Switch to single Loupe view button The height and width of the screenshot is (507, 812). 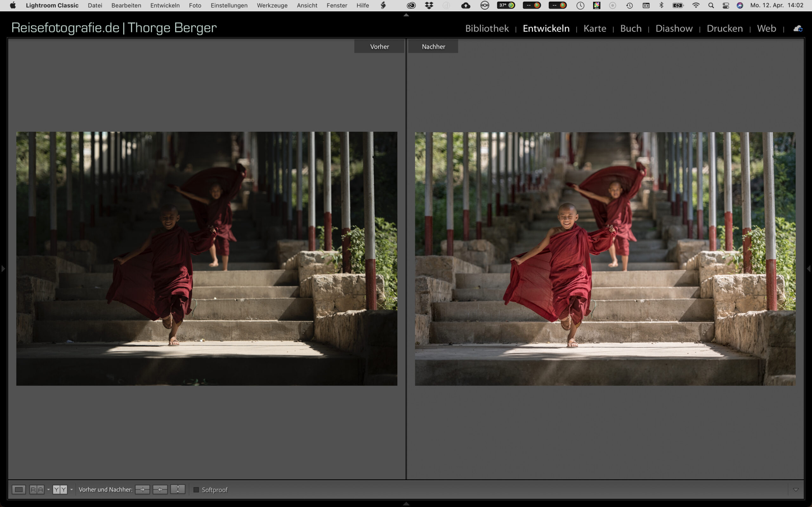19,490
